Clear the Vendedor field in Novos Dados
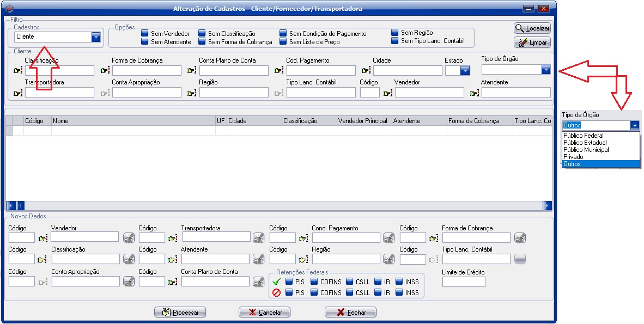644x324 pixels. tap(129, 237)
